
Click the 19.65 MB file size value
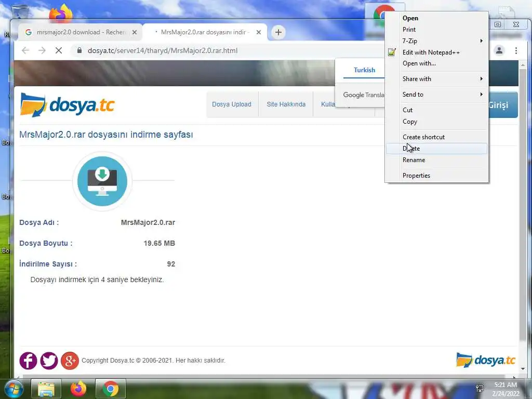(159, 243)
